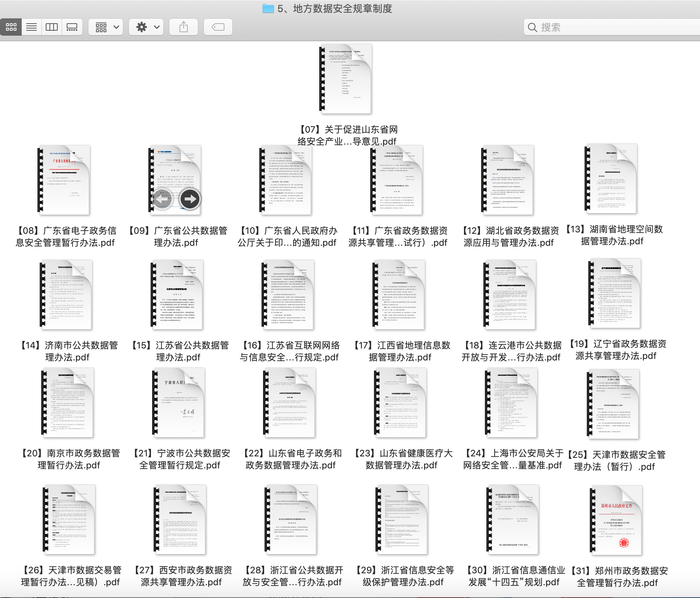
Task: Switch to icon view mode
Action: [x=11, y=27]
